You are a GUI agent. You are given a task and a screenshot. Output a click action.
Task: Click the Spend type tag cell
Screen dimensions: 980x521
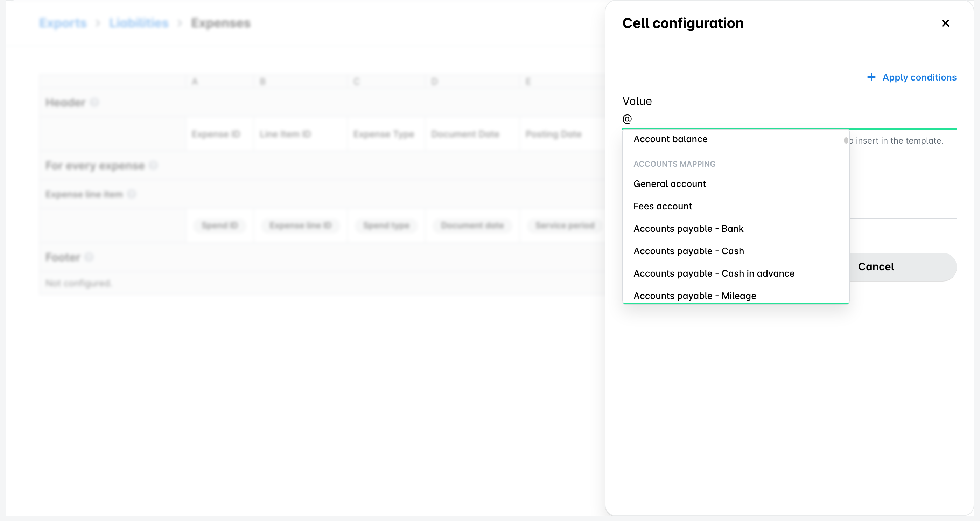386,226
